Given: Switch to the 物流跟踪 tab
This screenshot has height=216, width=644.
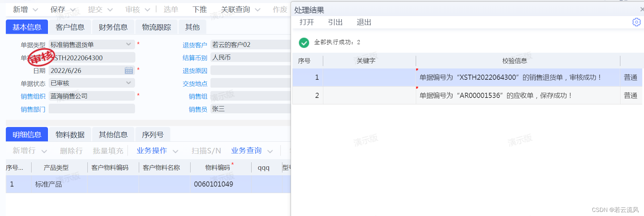Looking at the screenshot, I should (156, 27).
